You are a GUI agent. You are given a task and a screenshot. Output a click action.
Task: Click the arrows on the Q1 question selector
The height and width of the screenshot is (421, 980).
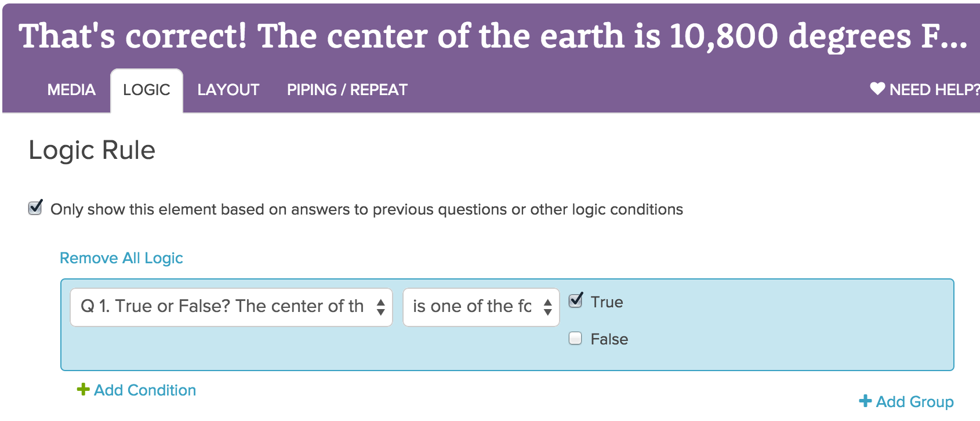pyautogui.click(x=380, y=307)
